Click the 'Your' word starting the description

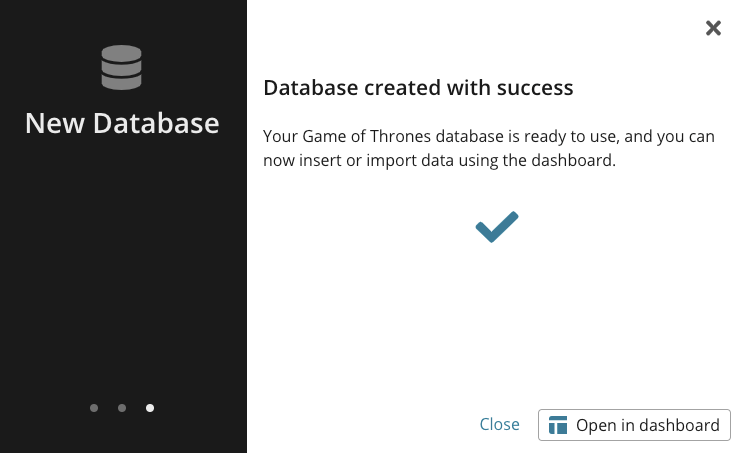tap(281, 136)
